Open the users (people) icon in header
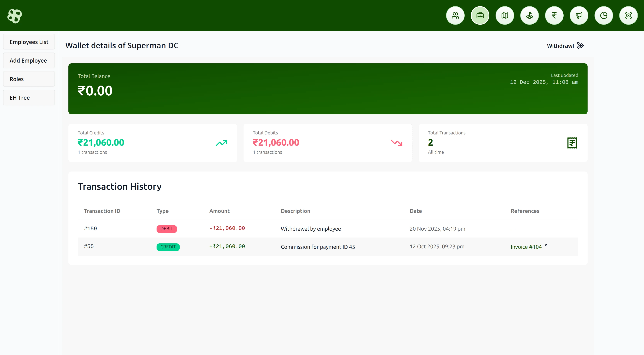 [455, 15]
